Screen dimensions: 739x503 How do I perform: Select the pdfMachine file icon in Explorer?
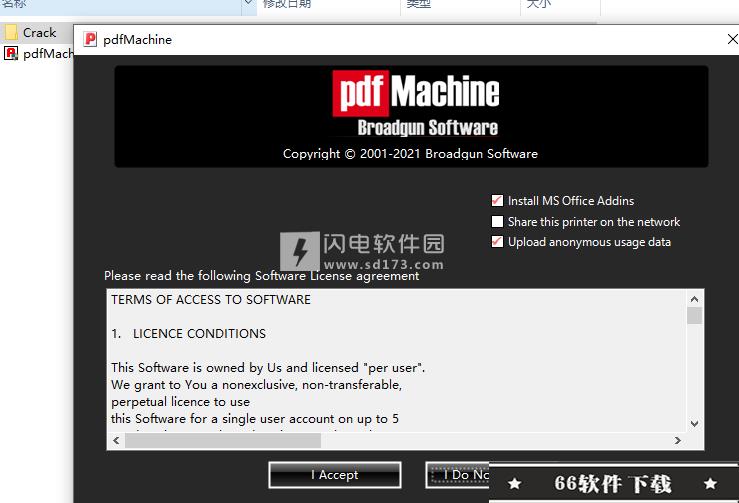coord(11,53)
